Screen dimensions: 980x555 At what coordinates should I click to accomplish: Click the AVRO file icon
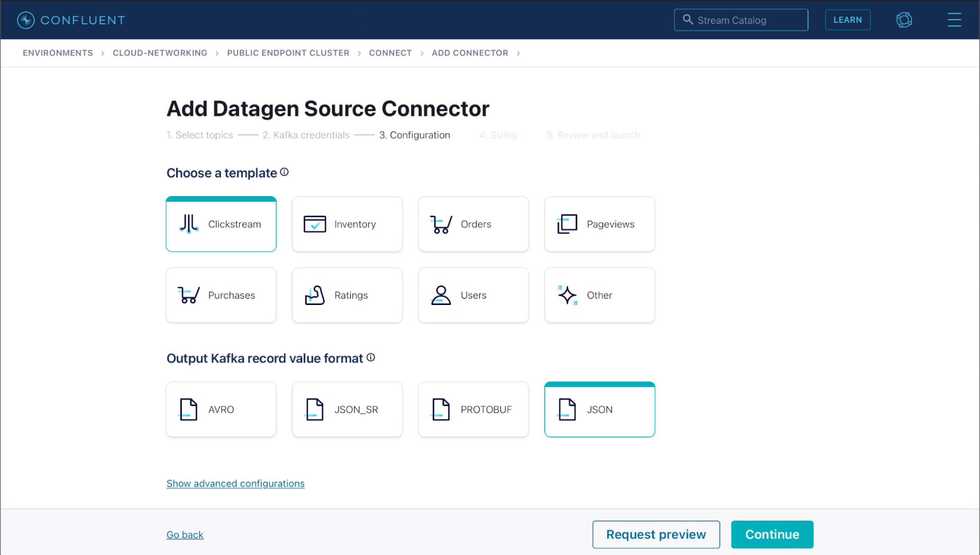[x=188, y=410]
